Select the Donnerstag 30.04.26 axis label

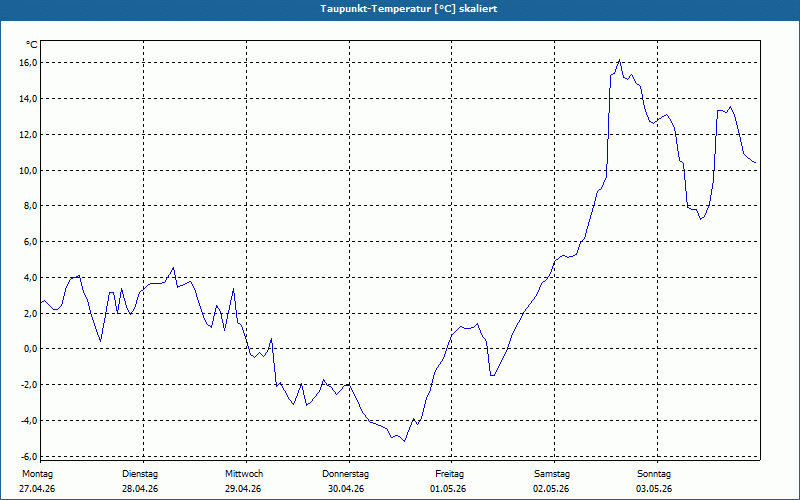click(345, 481)
